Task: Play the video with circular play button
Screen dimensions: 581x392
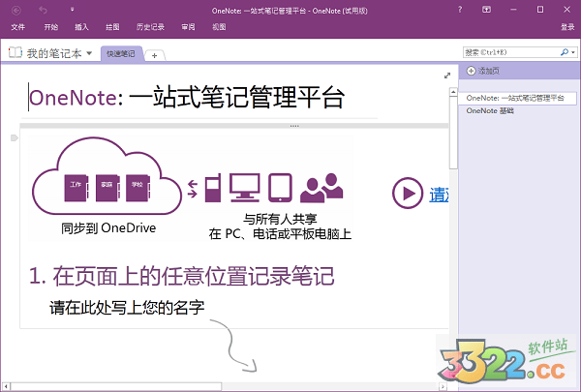Action: [x=406, y=194]
